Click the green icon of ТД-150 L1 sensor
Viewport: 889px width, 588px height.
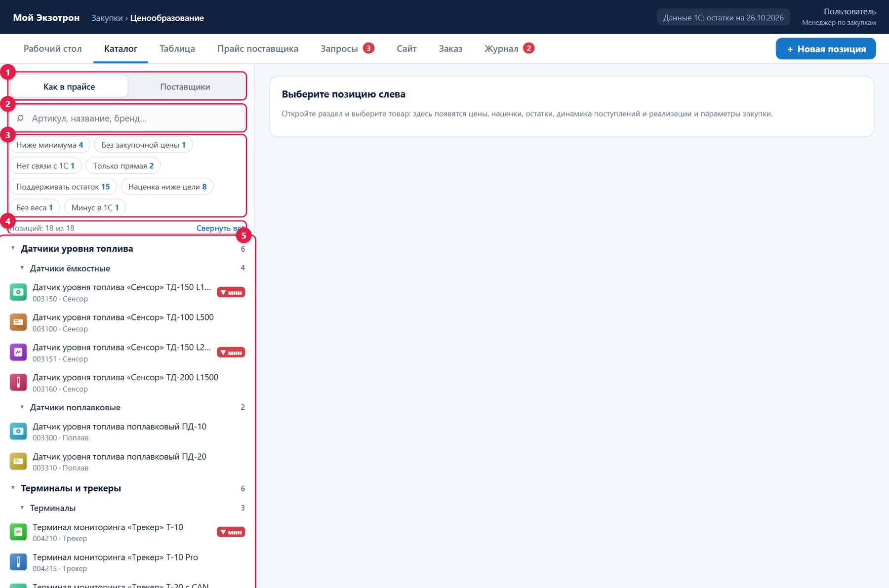click(x=18, y=292)
